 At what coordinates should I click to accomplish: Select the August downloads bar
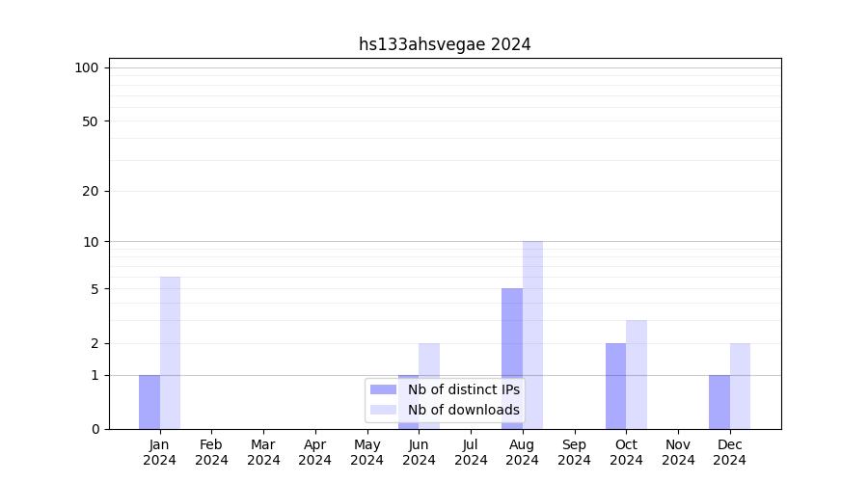532,335
